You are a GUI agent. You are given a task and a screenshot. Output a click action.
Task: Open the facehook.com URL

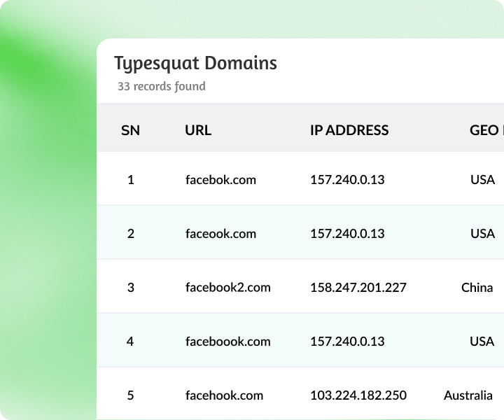224,395
